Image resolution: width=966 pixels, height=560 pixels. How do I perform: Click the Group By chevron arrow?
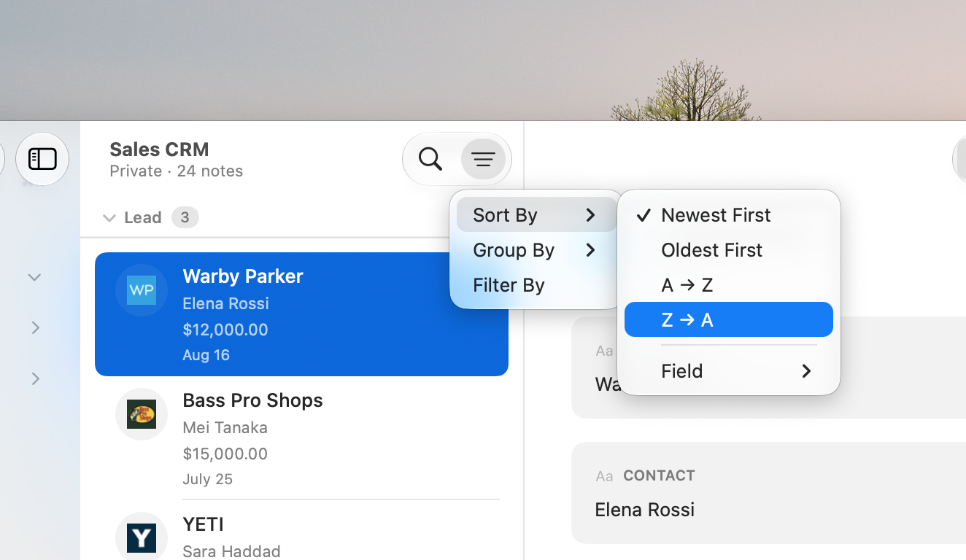pyautogui.click(x=591, y=250)
